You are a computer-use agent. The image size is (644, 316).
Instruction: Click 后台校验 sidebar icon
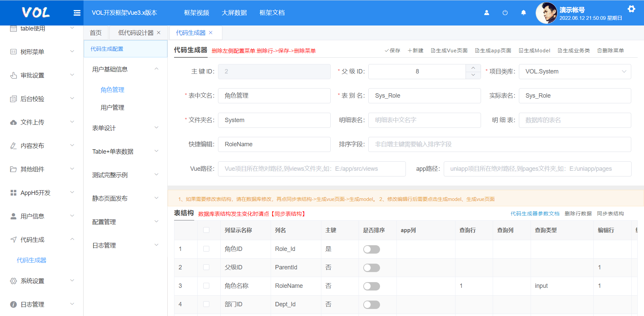pos(13,99)
